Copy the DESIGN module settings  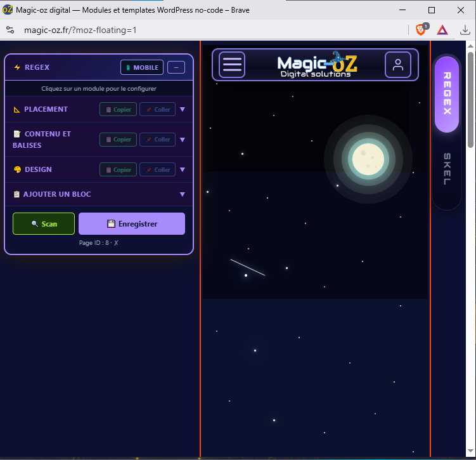pyautogui.click(x=118, y=169)
